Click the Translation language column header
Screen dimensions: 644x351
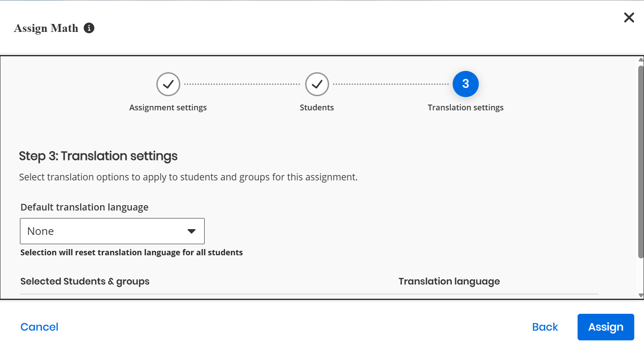pos(449,281)
